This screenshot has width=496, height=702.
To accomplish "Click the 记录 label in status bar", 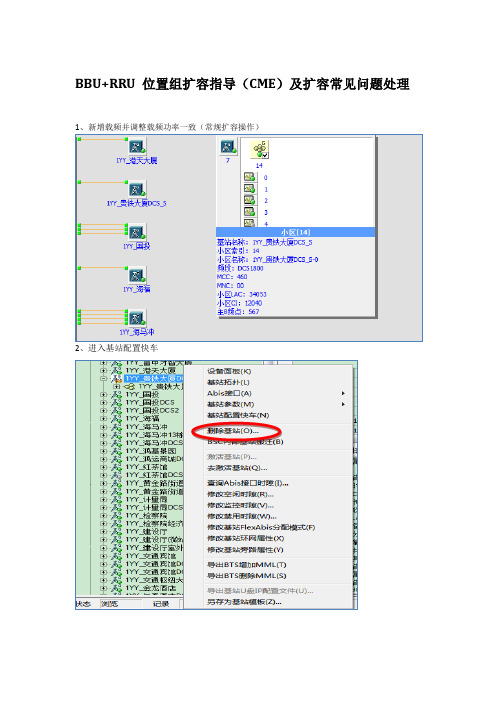I will (161, 604).
